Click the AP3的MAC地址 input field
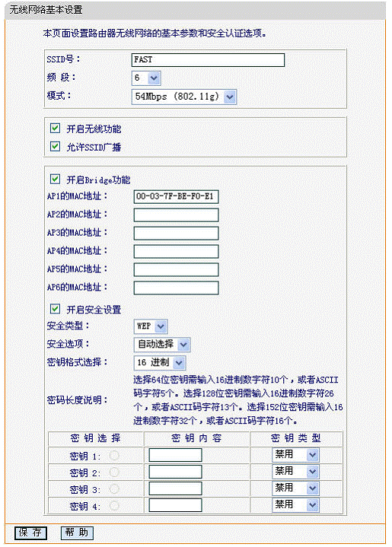Viewport: 392px width, 547px height. click(177, 233)
